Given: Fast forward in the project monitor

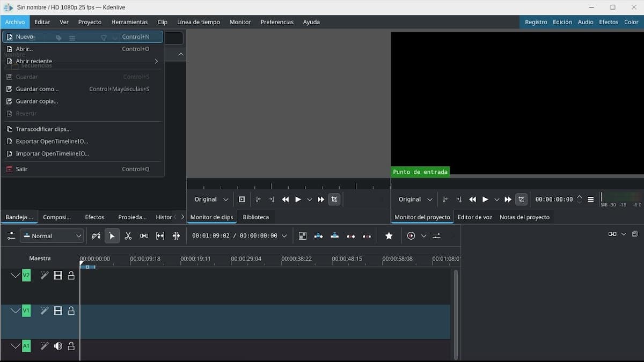Looking at the screenshot, I should 508,200.
